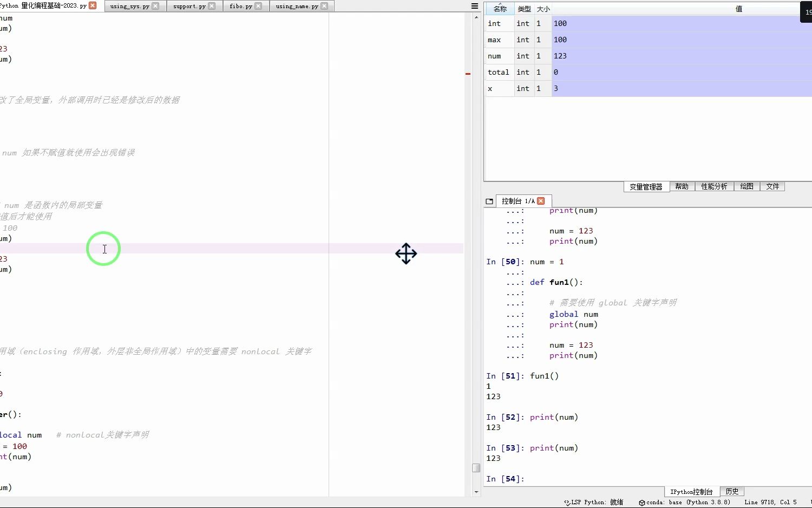This screenshot has height=508, width=812.
Task: Sort variables by the 类型 column header
Action: pos(524,9)
